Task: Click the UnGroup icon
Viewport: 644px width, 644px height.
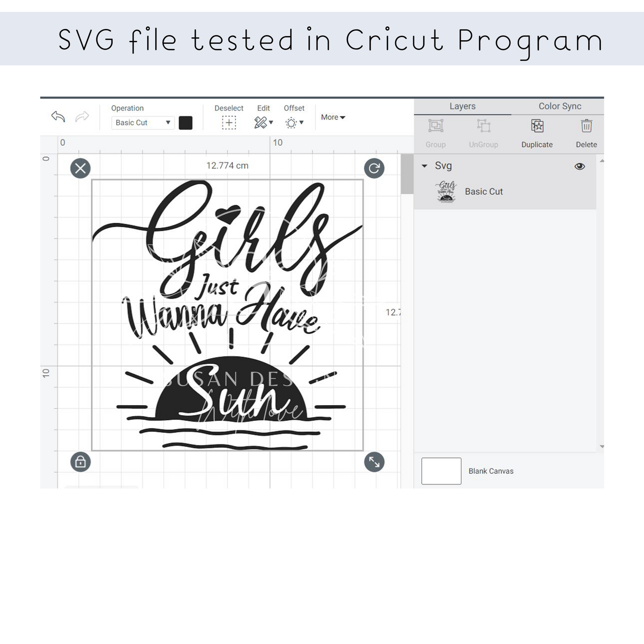Action: click(484, 126)
